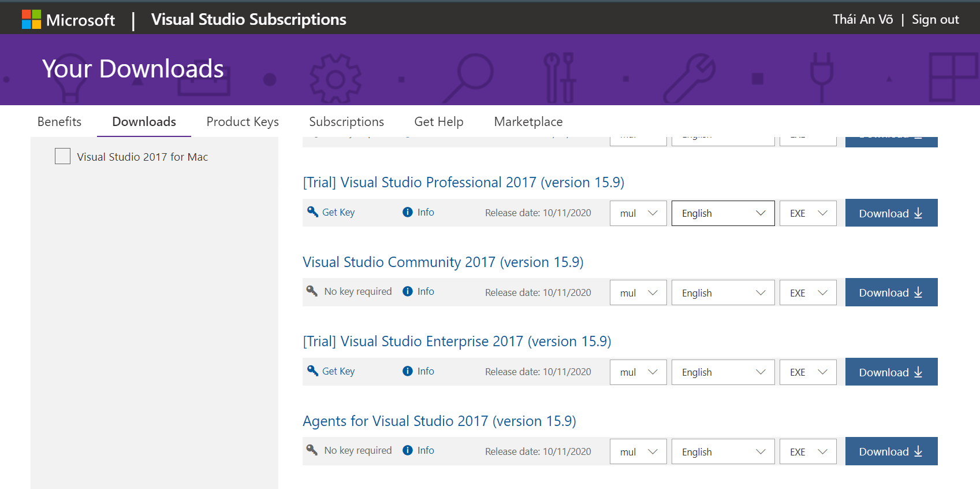Open EXE format dropdown for Professional 2017
980x489 pixels.
pos(808,213)
